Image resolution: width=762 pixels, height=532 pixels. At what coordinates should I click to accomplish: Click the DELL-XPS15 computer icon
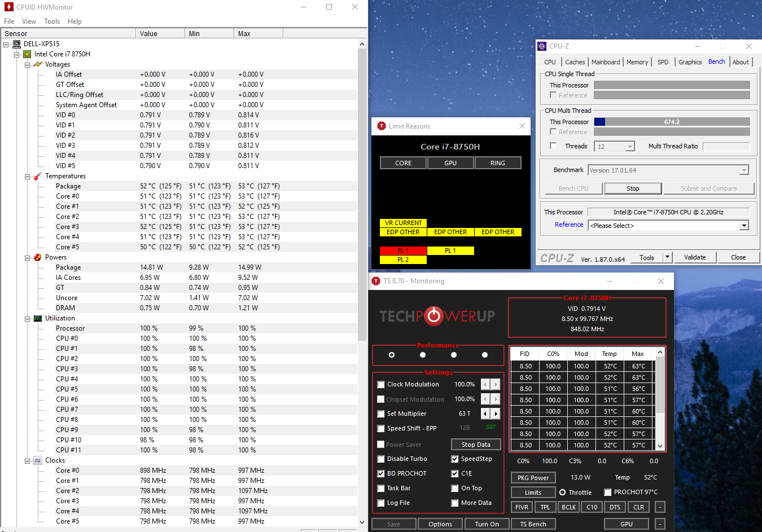coord(16,44)
